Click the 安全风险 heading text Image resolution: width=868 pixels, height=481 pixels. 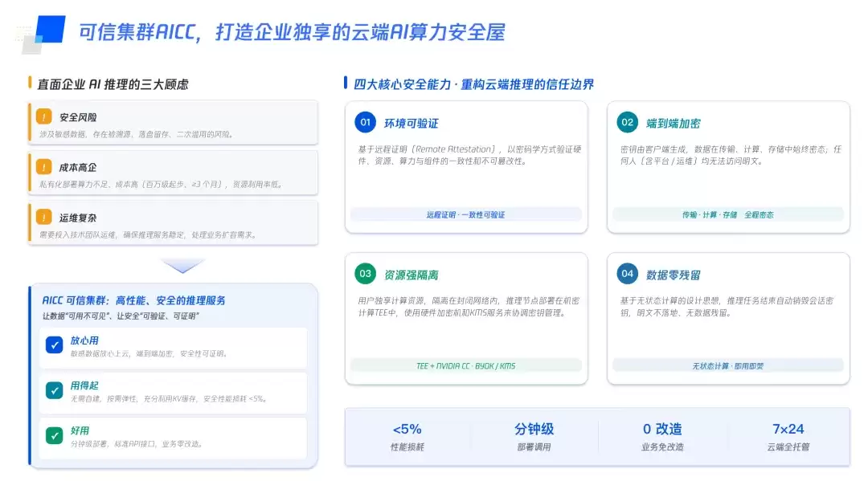pyautogui.click(x=78, y=117)
